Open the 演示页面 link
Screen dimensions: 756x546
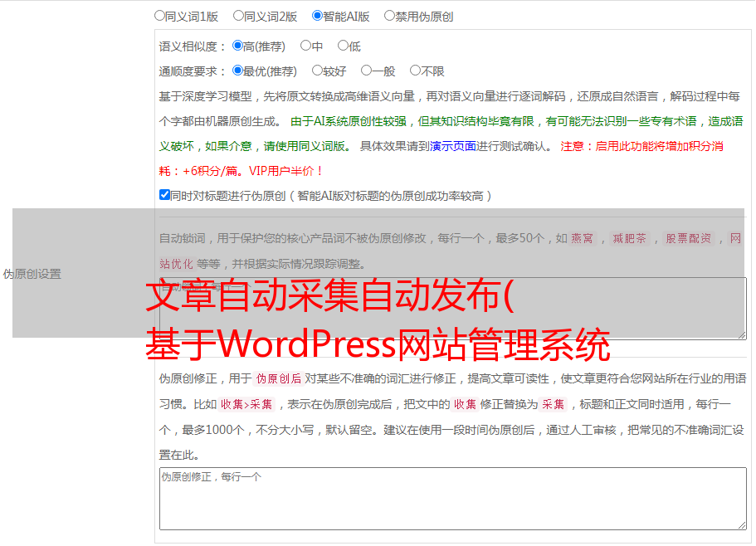click(x=453, y=146)
